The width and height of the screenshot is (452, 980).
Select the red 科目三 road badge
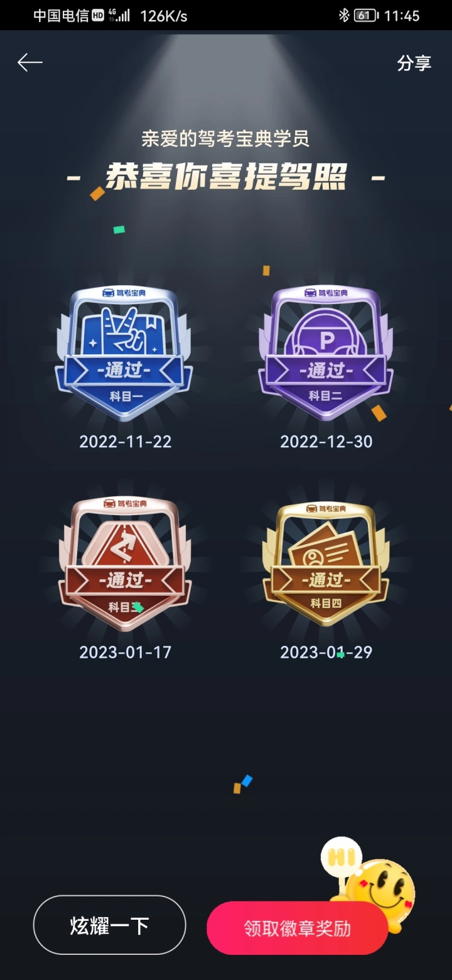[124, 563]
